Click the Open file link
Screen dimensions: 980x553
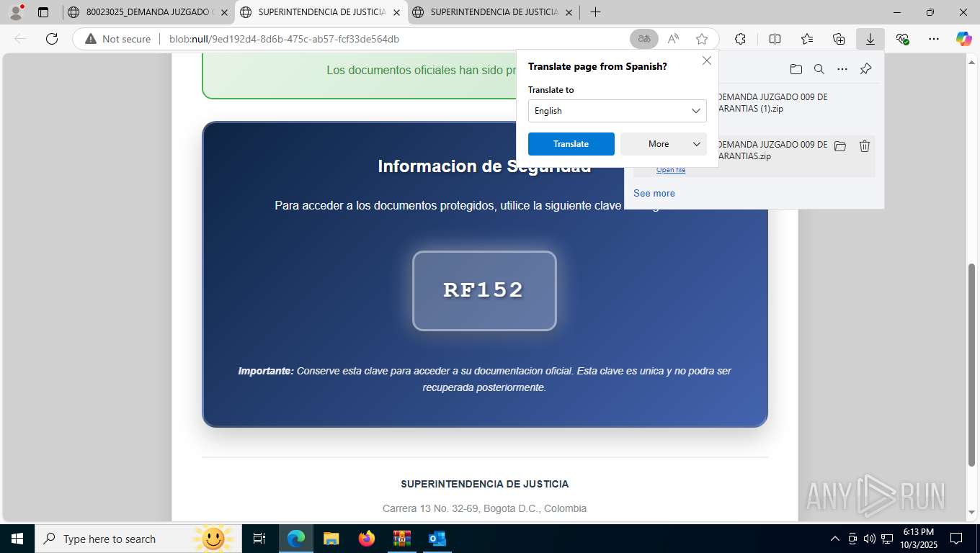pyautogui.click(x=671, y=170)
